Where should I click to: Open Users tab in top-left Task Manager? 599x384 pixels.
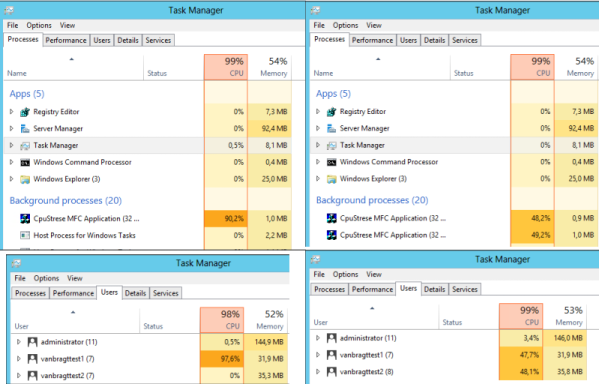pyautogui.click(x=102, y=41)
